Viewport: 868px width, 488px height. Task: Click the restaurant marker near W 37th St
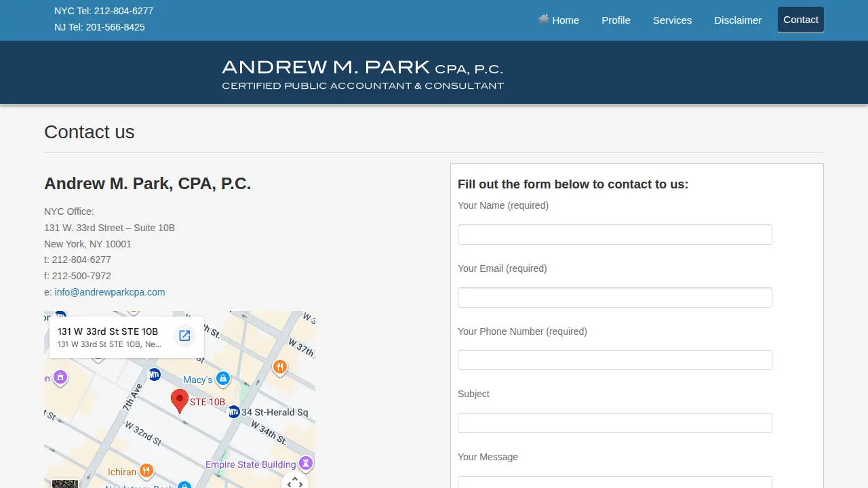279,367
